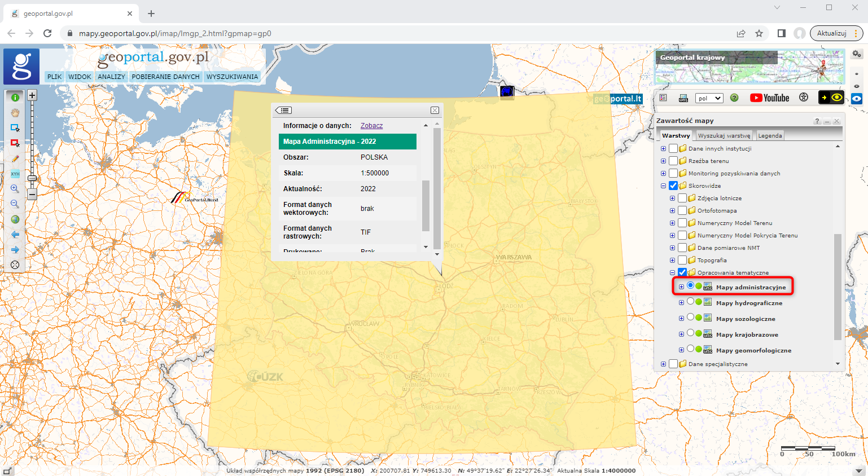Open the WMS services icon

pos(683,98)
